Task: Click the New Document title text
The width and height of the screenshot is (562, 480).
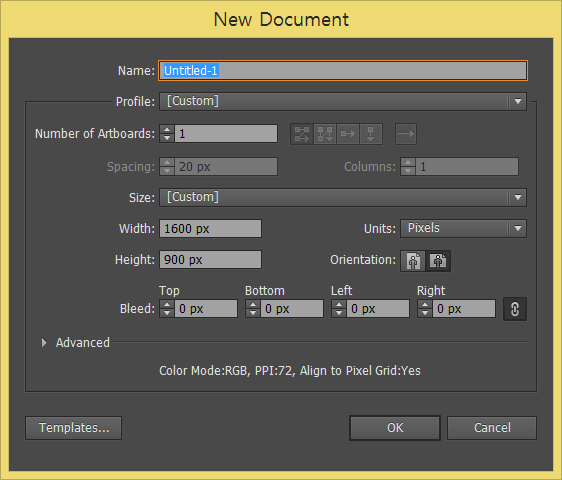Action: coord(281,19)
